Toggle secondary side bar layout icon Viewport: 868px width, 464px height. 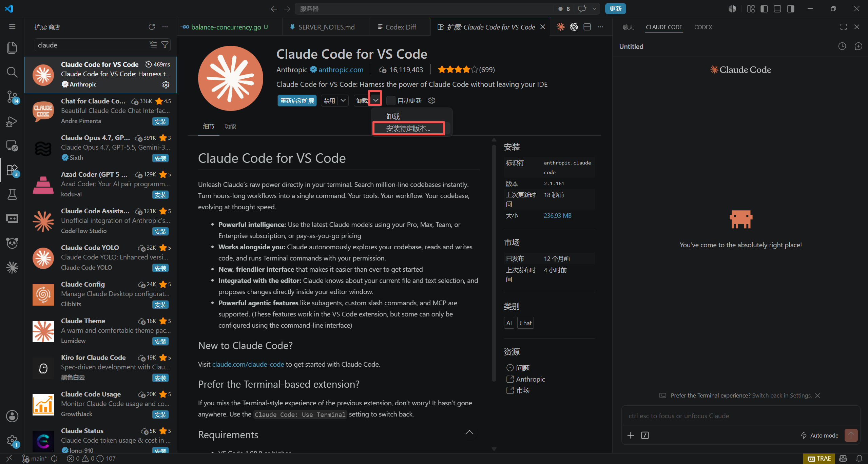[x=791, y=9]
